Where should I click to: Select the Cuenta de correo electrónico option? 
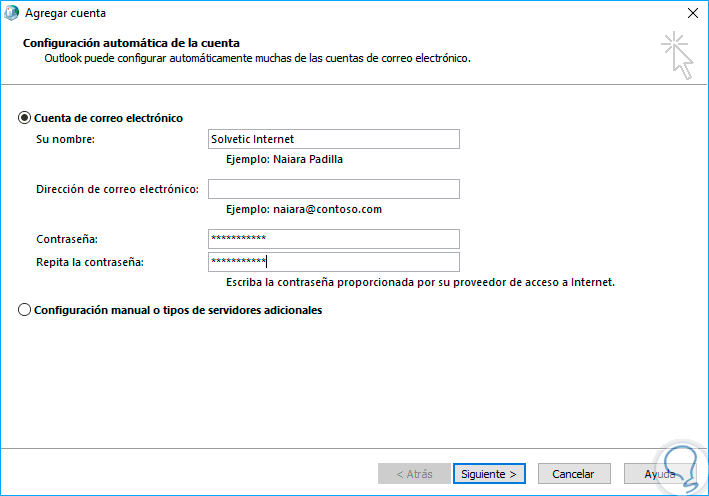click(25, 118)
